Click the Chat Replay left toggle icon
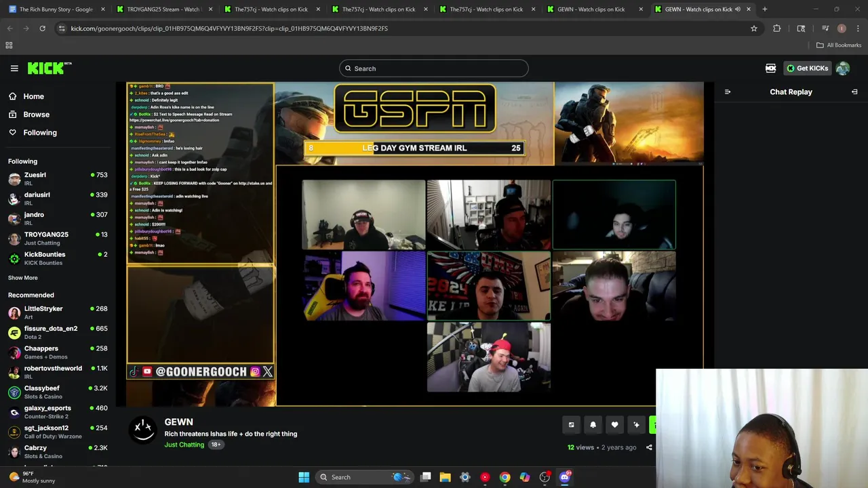Screen dimensions: 868x488 [728, 92]
